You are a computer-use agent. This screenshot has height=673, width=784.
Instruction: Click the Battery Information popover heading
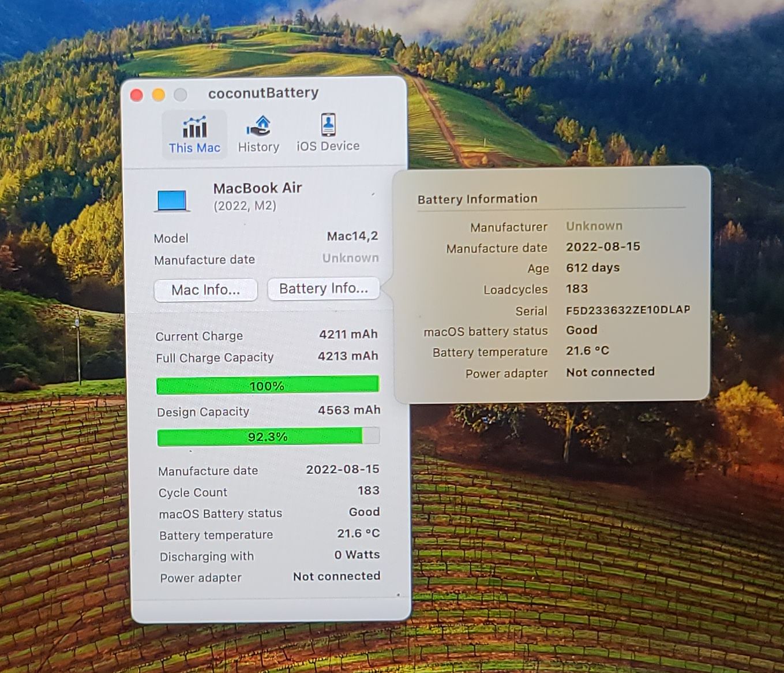pos(477,199)
